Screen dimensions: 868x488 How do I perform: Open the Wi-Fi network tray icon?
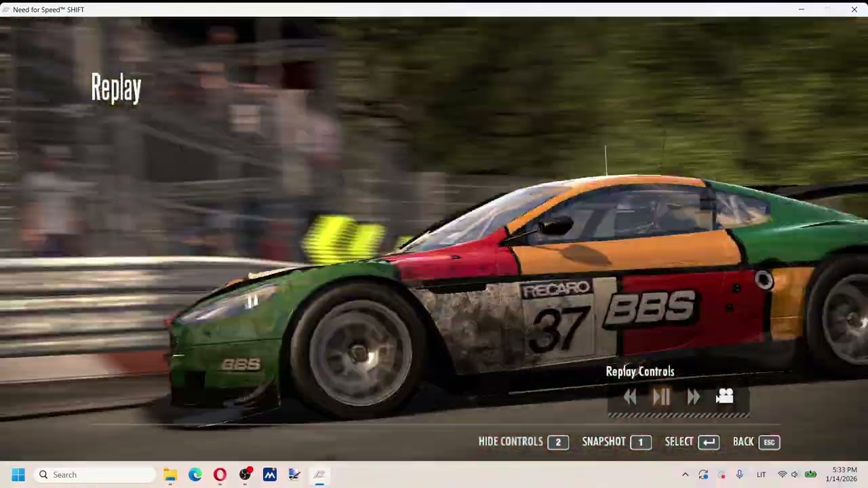tap(783, 474)
